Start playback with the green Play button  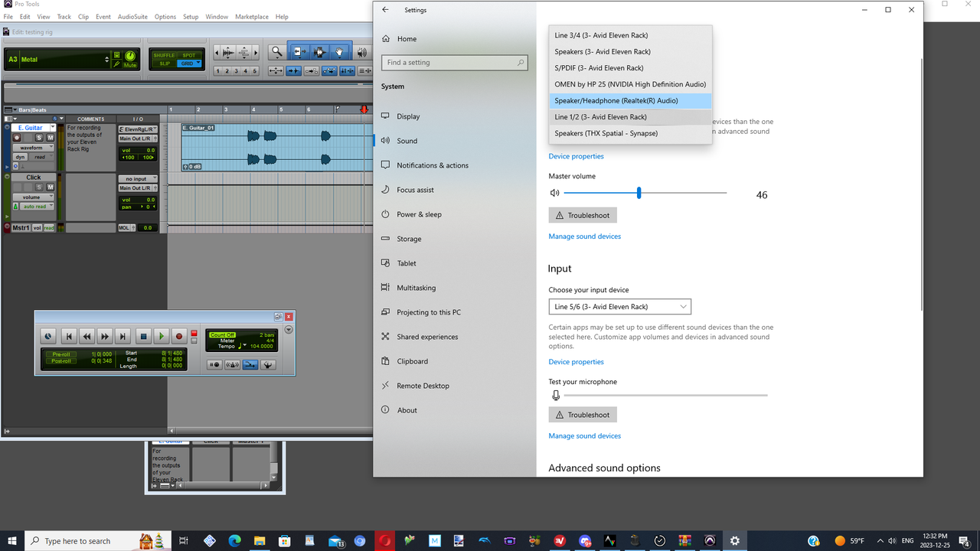162,336
